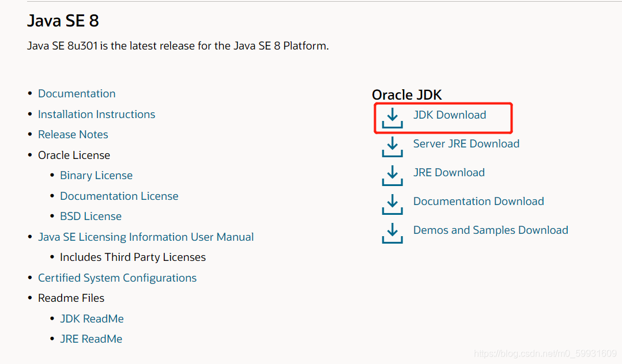Viewport: 622px width, 364px height.
Task: Click the Oracle License list item text
Action: click(x=74, y=155)
